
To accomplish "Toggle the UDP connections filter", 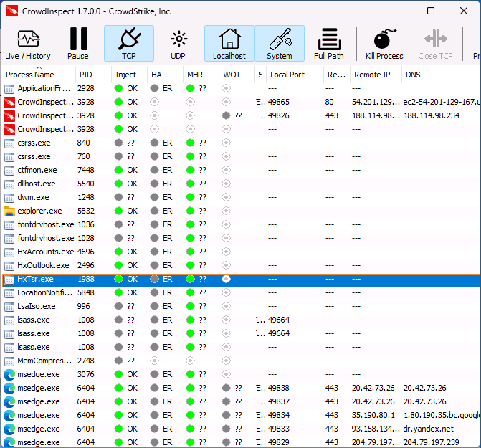I will pos(178,43).
